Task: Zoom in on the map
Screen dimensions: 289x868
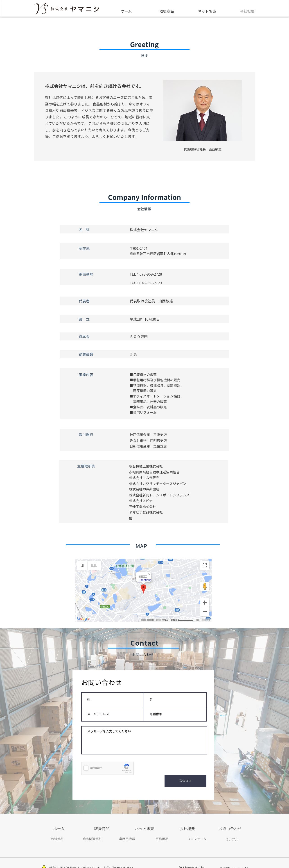Action: tap(205, 603)
